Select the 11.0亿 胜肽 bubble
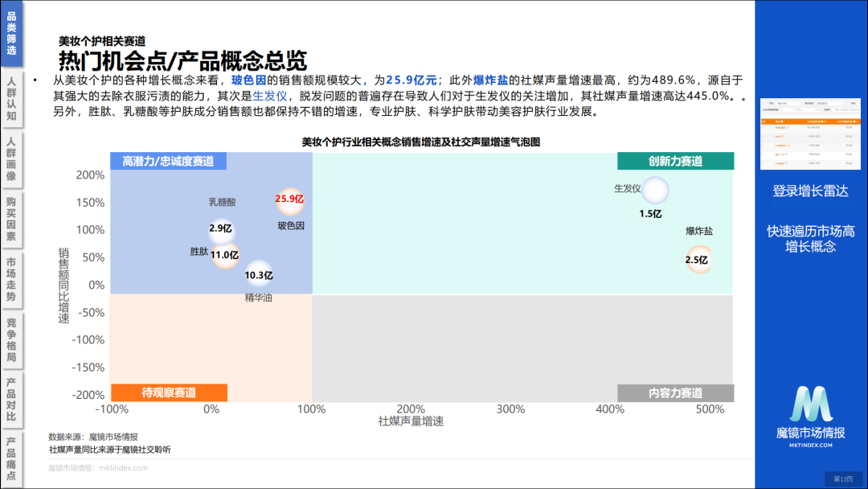The image size is (868, 489). point(225,255)
